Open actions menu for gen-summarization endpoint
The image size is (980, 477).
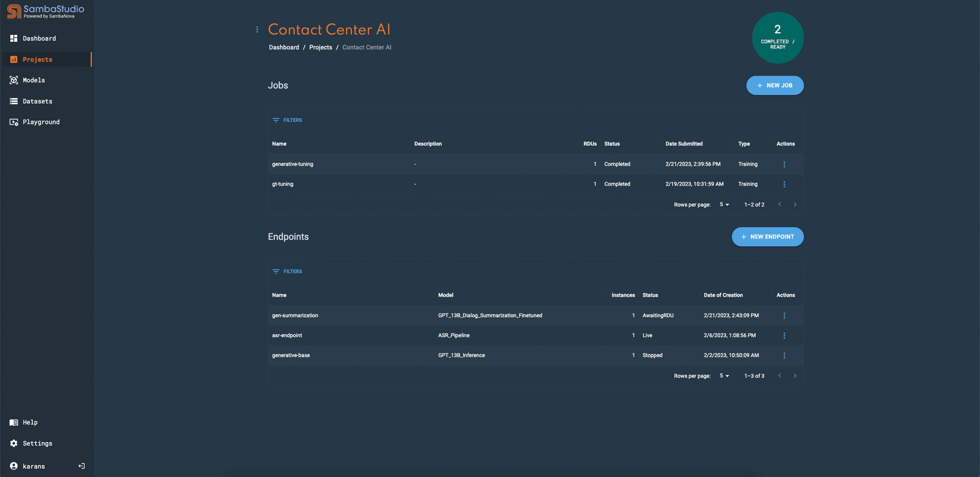784,316
